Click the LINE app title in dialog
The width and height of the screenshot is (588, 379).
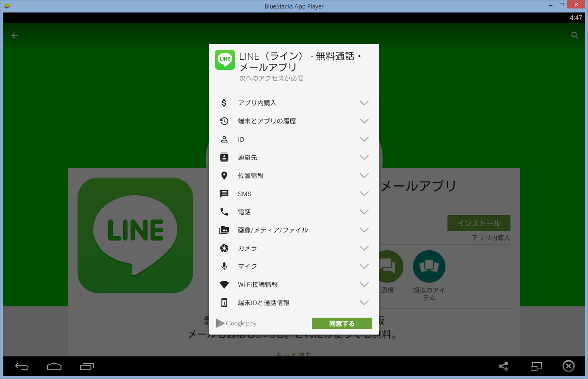click(300, 62)
